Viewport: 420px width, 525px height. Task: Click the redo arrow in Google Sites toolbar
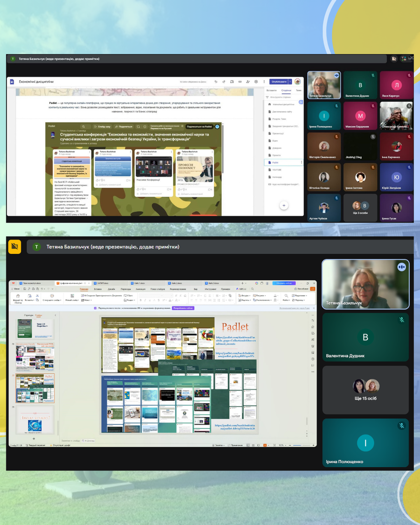pos(224,82)
